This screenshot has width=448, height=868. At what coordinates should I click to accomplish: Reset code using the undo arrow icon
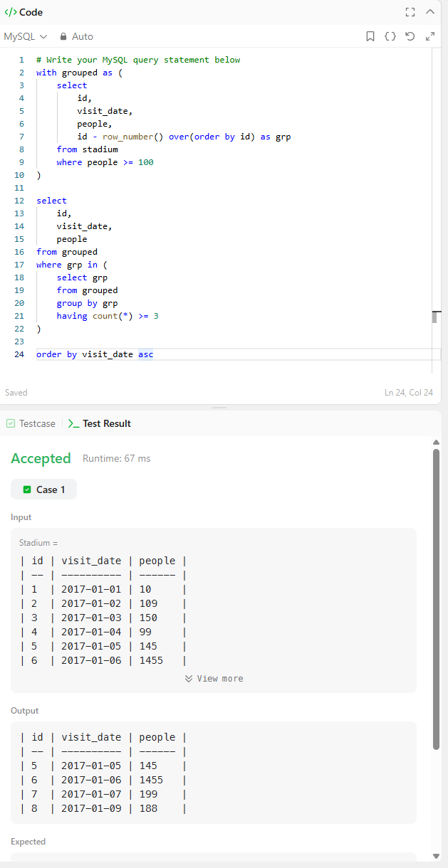410,36
